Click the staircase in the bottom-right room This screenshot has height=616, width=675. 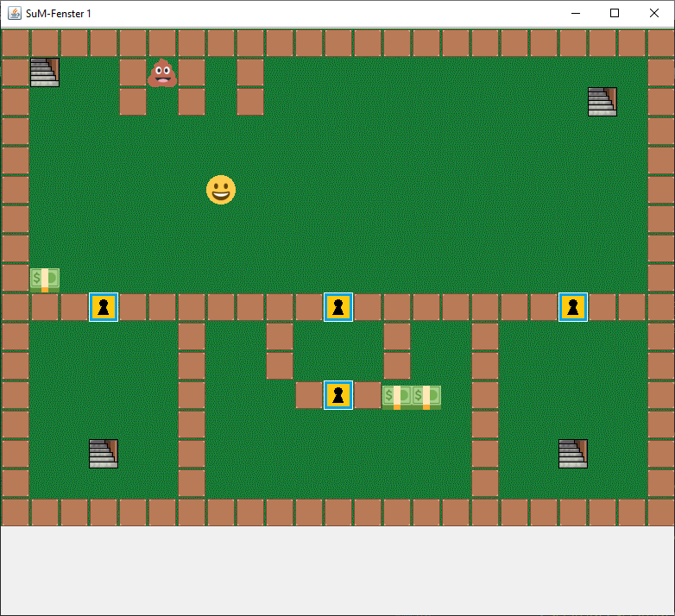click(x=573, y=454)
